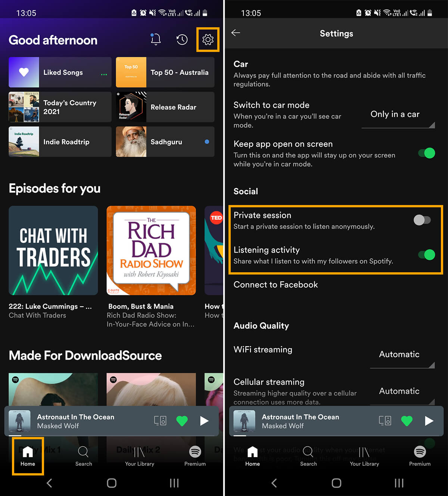Open first Made For DownloadSource mix cover

[53, 389]
